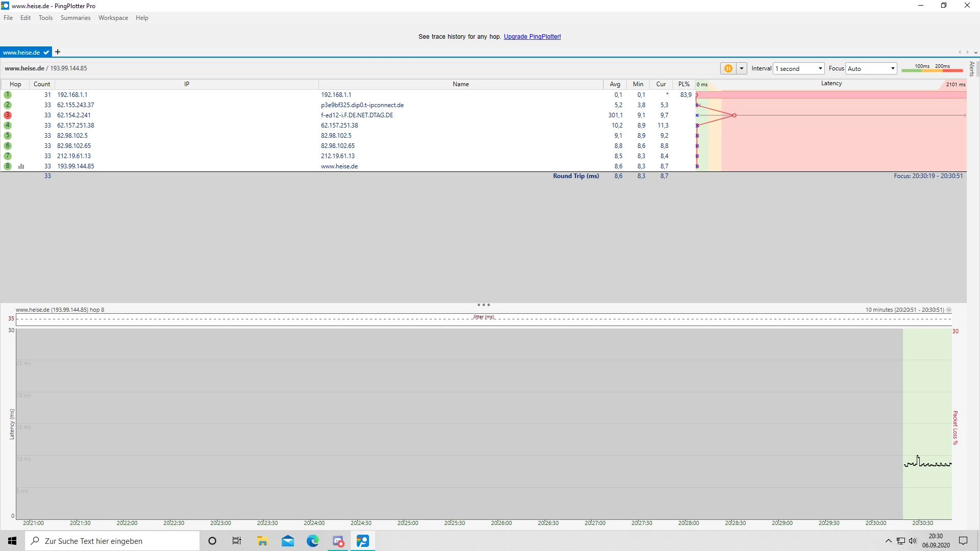The height and width of the screenshot is (551, 980).
Task: Open the Mail app in taskbar
Action: (x=288, y=541)
